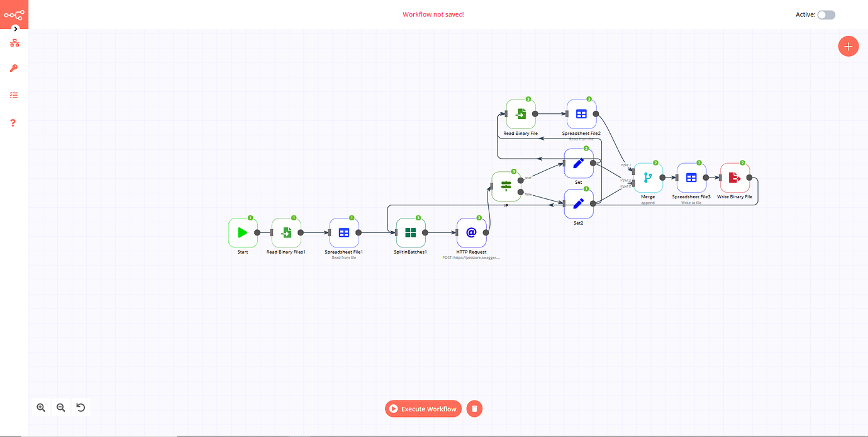Reset canvas zoom with the reset icon
Screen dimensions: 868x437
point(81,407)
